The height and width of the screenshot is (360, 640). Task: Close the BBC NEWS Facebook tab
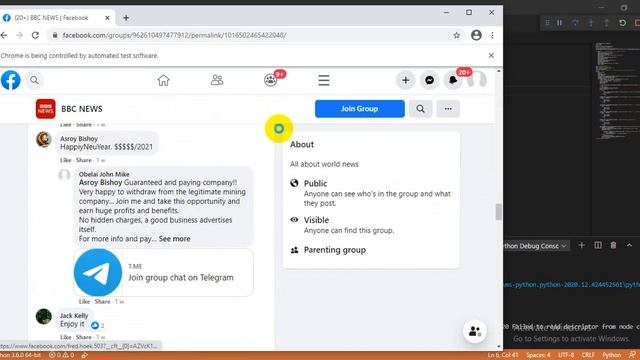[107, 18]
